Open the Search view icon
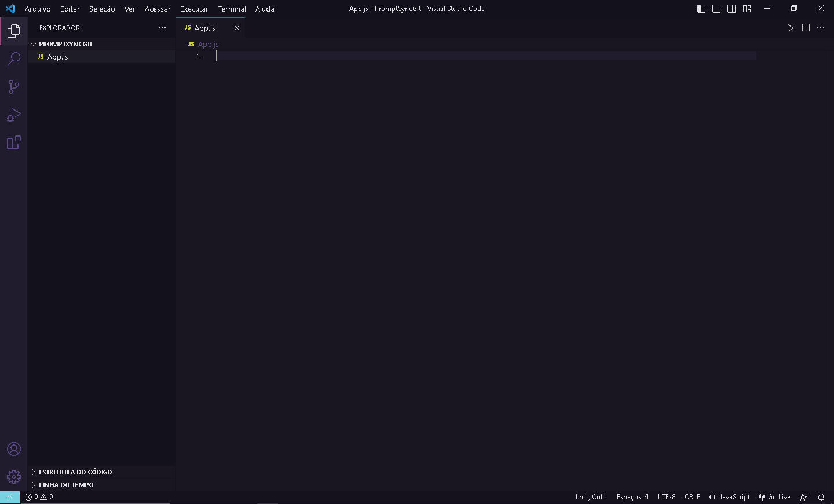This screenshot has height=504, width=834. [14, 58]
